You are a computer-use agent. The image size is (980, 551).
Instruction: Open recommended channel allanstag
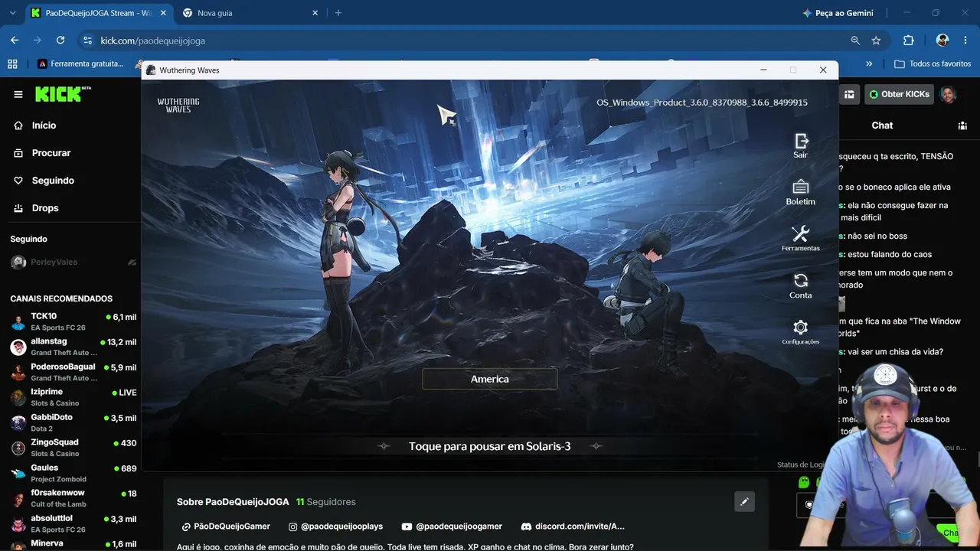pyautogui.click(x=73, y=347)
